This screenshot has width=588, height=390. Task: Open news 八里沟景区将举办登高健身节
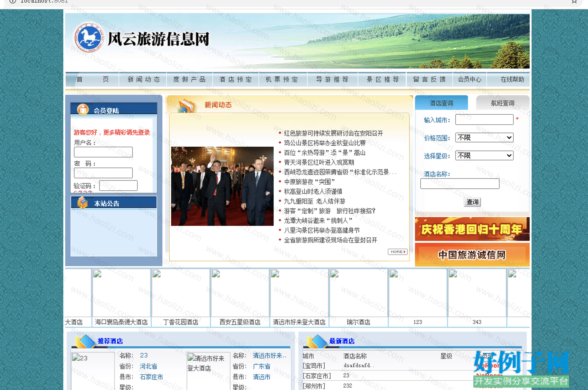tap(322, 230)
